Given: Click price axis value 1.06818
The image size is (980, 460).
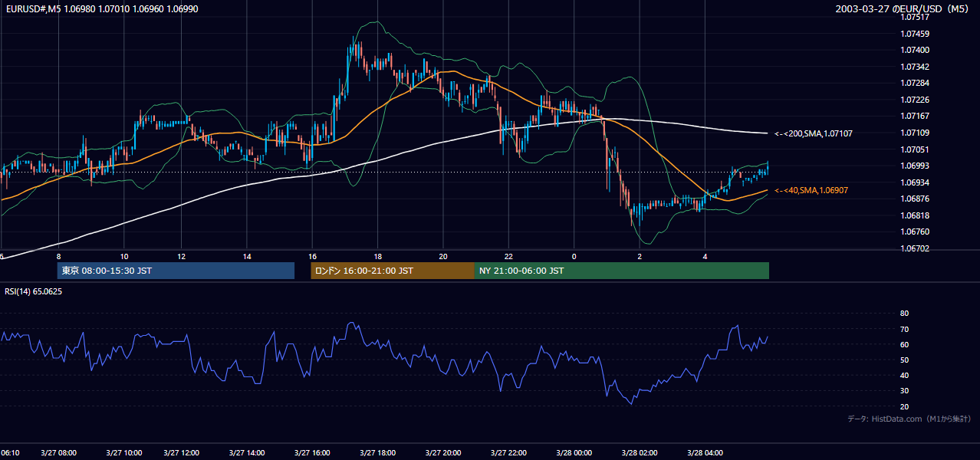Looking at the screenshot, I should point(915,215).
